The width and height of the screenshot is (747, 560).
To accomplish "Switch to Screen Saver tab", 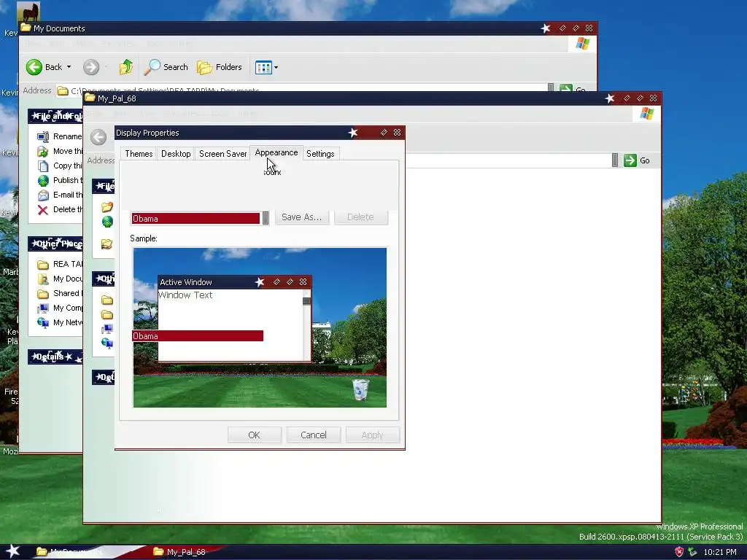I will 223,154.
